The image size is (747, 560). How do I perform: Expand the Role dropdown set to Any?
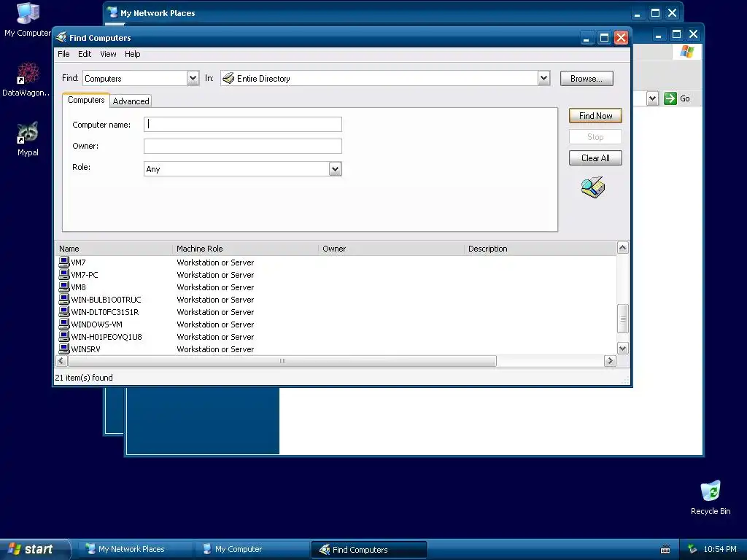(335, 168)
